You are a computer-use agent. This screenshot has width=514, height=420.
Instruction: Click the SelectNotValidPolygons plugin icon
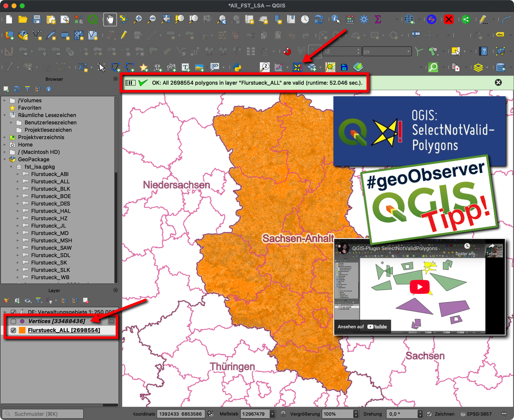point(297,67)
